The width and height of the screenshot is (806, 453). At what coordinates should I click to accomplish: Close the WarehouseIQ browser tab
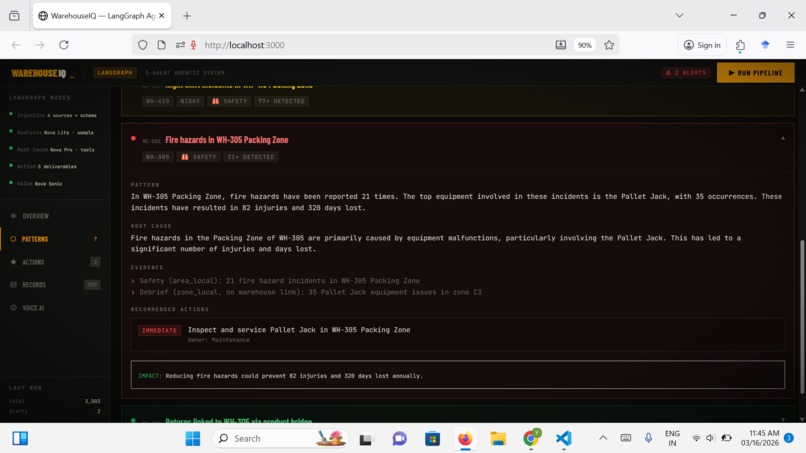[x=161, y=16]
